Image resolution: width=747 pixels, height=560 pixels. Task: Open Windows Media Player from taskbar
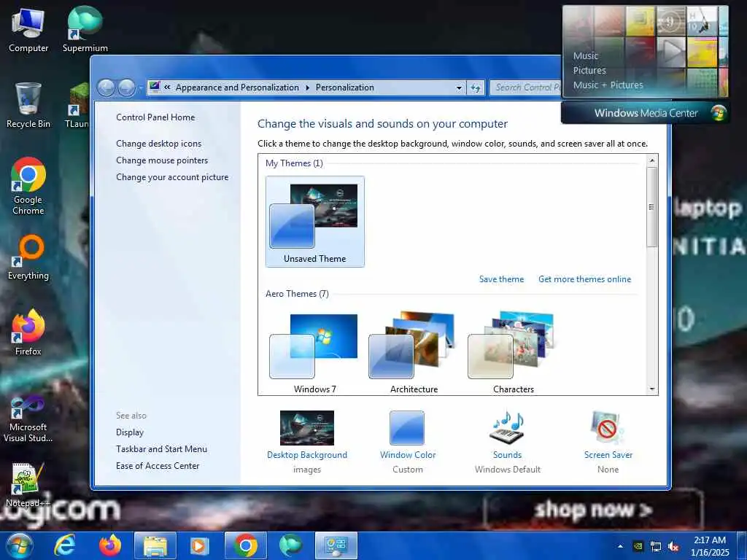click(x=200, y=545)
